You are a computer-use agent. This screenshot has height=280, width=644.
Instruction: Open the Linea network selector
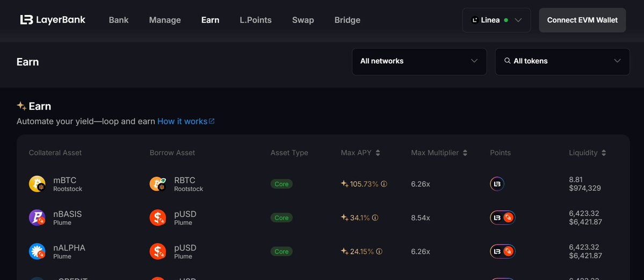click(496, 20)
